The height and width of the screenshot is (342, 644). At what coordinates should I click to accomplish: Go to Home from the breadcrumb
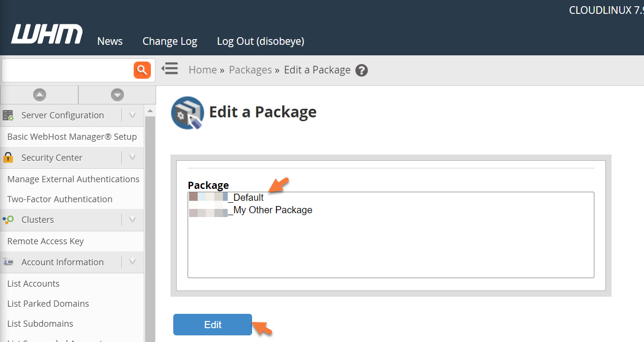click(x=202, y=70)
